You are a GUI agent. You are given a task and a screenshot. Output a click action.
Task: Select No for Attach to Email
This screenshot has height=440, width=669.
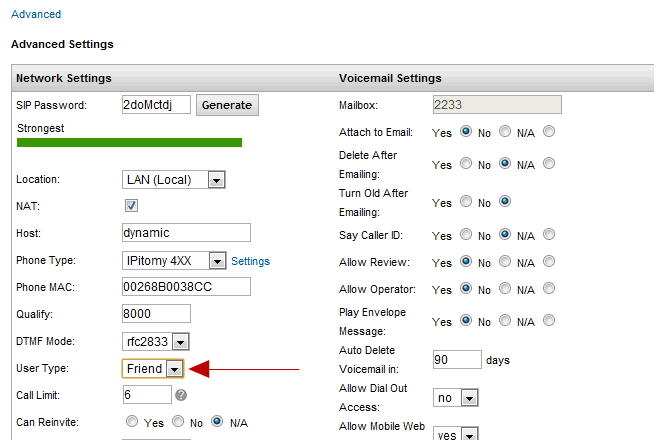(x=505, y=131)
